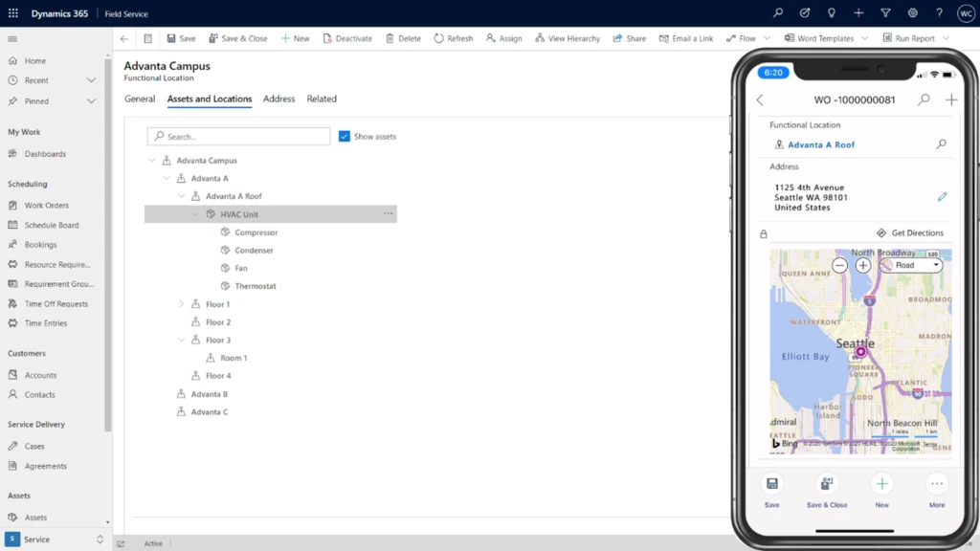This screenshot has width=980, height=551.
Task: Tap Get Directions on the phone
Action: click(910, 233)
